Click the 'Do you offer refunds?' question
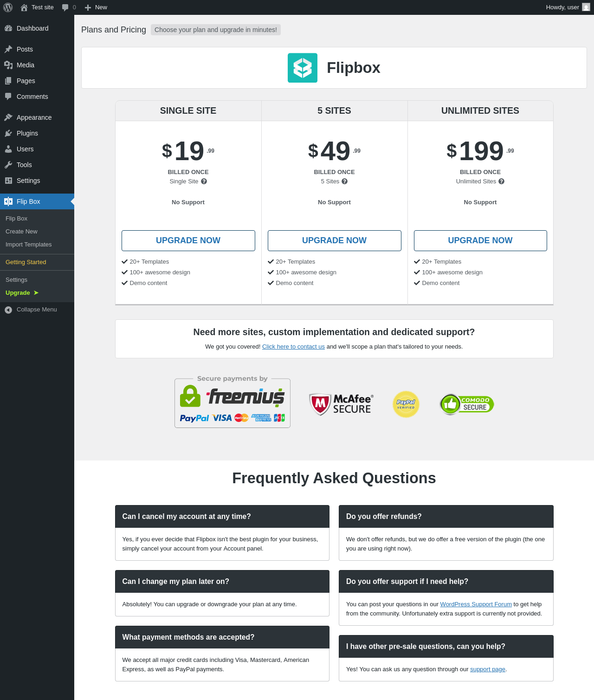594x700 pixels. pos(446,517)
